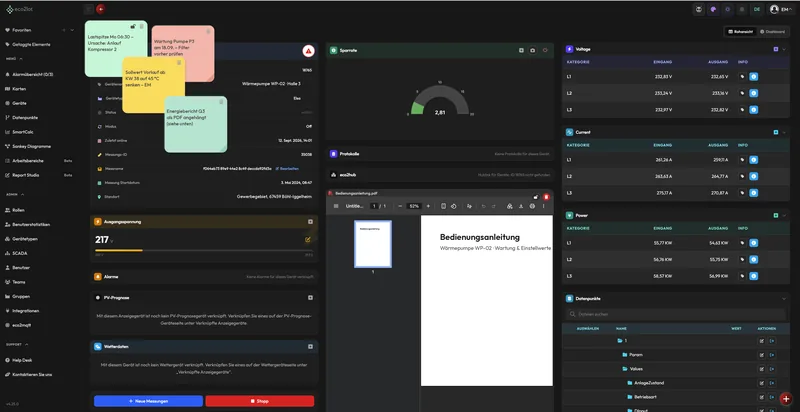Screen dimensions: 800x412
Task: Click the edit icon in Param row
Action: point(761,355)
